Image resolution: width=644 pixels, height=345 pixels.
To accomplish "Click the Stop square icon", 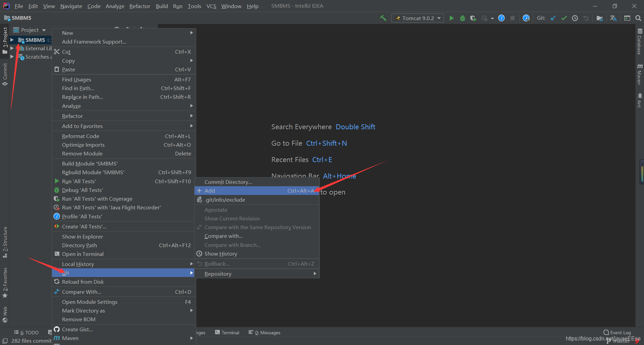I will [x=513, y=18].
